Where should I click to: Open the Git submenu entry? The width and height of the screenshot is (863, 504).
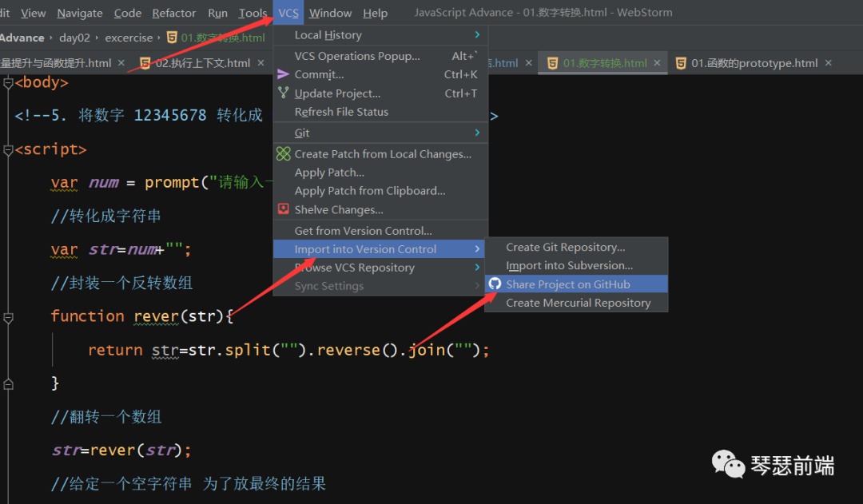380,133
